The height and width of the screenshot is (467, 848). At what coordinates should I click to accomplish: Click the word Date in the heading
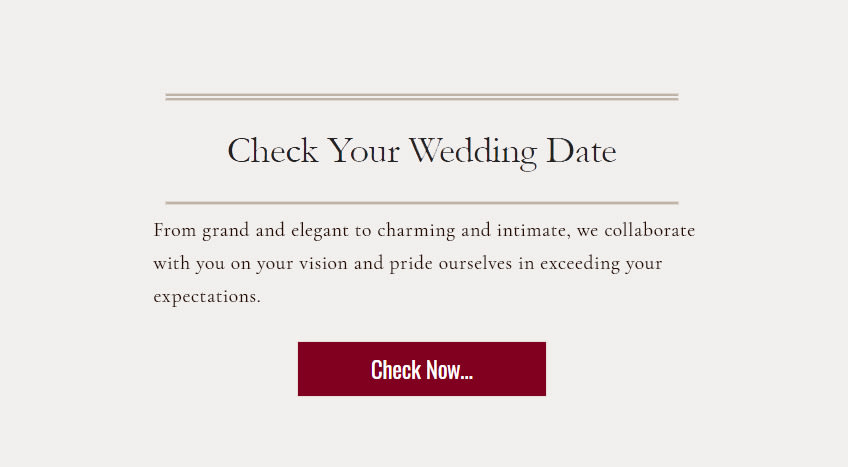point(581,151)
